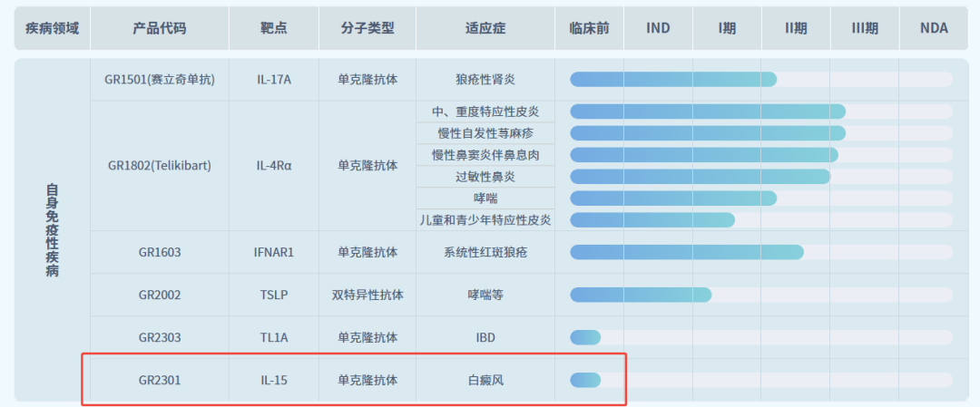This screenshot has width=980, height=407.
Task: Click the GR1802 哮喘 progress bar
Action: tap(761, 198)
